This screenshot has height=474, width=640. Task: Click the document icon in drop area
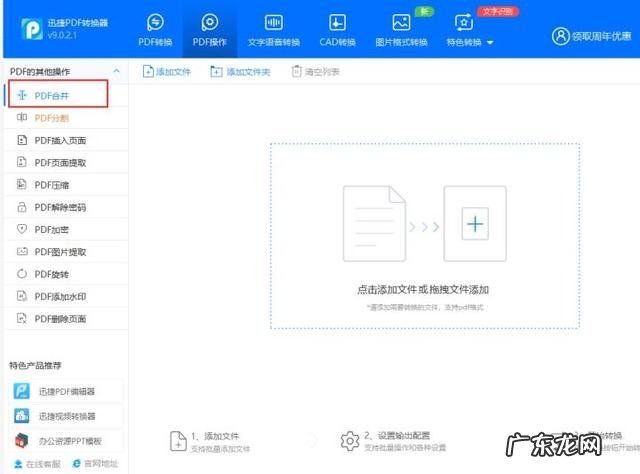click(x=374, y=223)
